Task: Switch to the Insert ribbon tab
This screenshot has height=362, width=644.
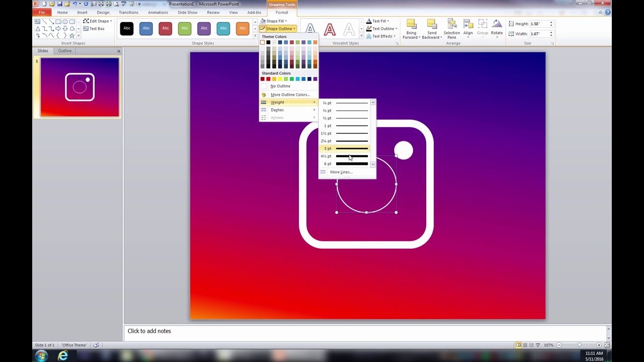Action: 82,13
